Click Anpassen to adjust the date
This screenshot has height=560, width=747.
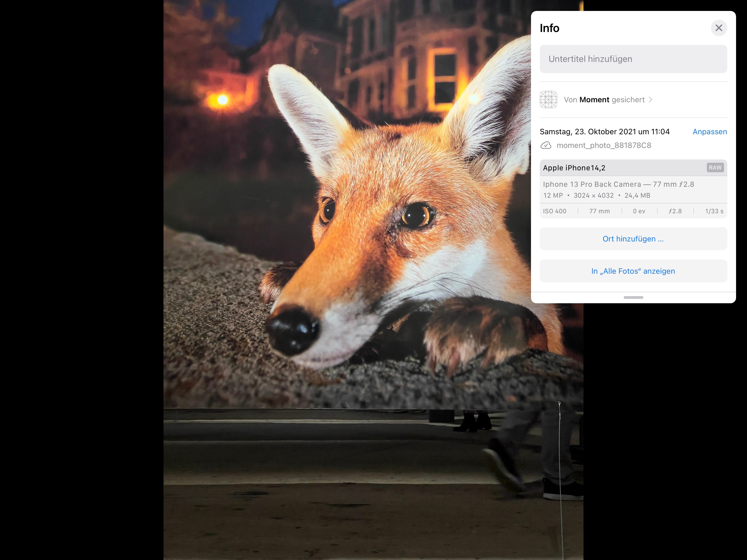pos(710,132)
